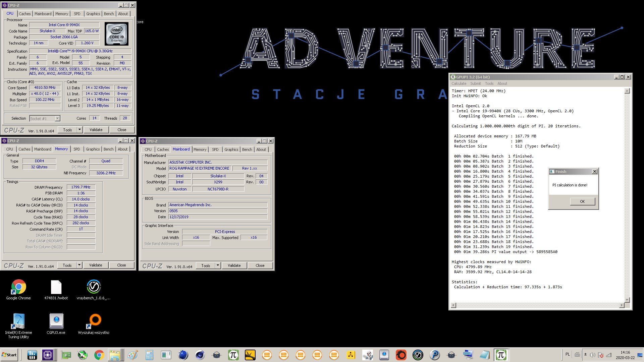Open Chrome from the taskbar

click(x=99, y=355)
